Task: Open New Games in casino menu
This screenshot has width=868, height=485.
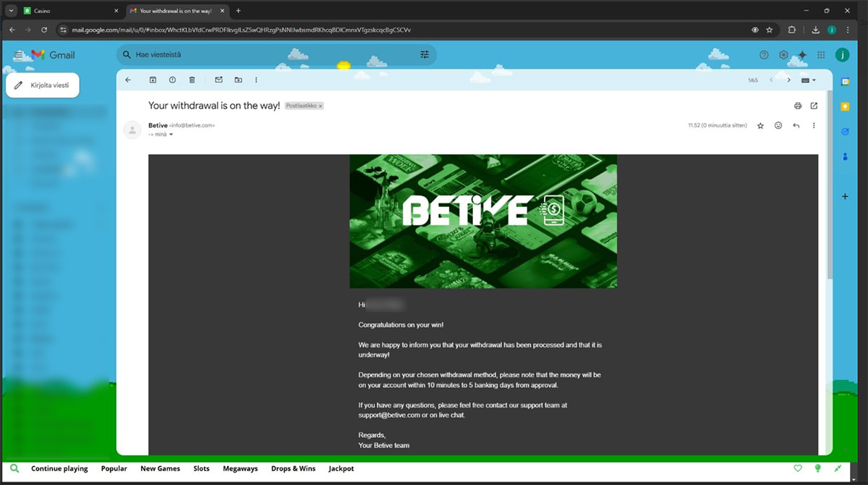Action: coord(160,468)
